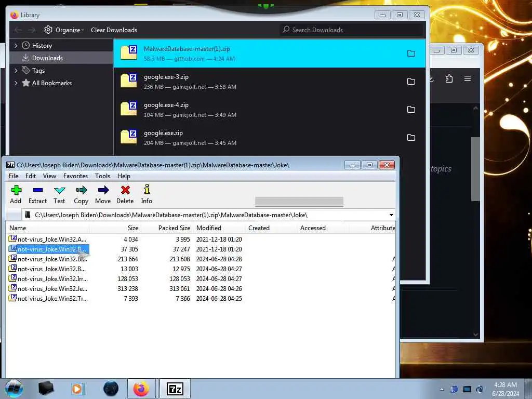Select google.exe.zip download entry
This screenshot has width=532, height=399.
click(270, 137)
